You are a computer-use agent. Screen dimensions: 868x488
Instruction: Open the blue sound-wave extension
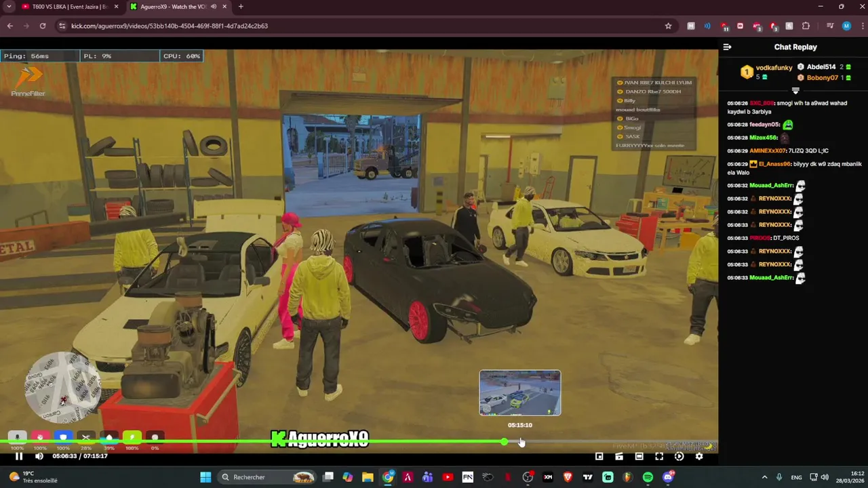tap(707, 26)
